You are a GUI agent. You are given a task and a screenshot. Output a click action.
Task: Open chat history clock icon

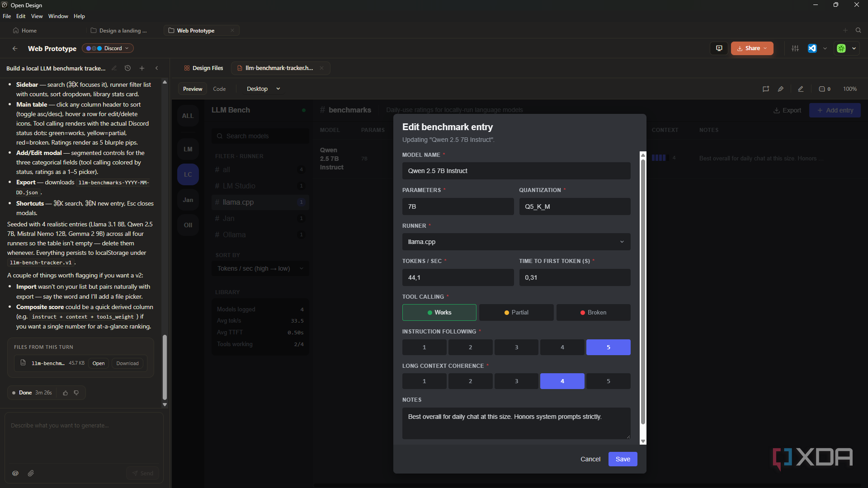[127, 68]
